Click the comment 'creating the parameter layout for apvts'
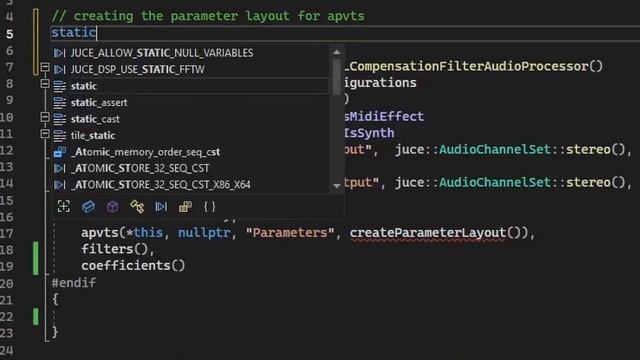The image size is (640, 360). 219,16
